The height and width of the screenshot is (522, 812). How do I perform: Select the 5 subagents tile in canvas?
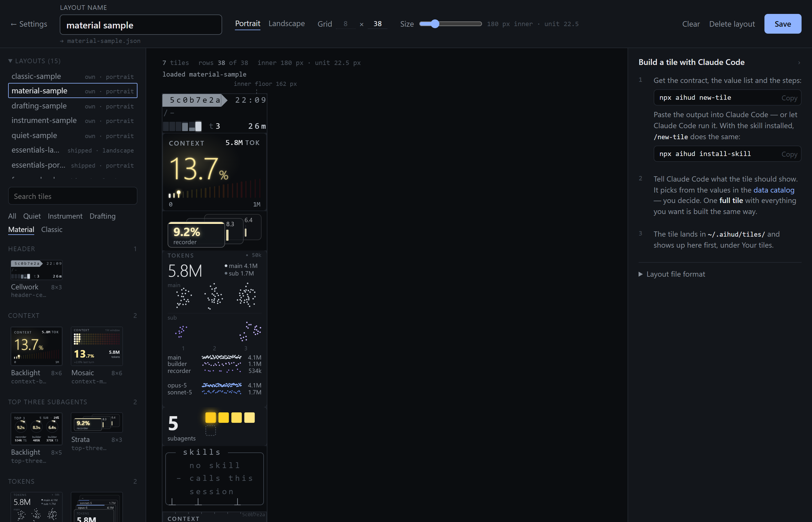(x=215, y=426)
